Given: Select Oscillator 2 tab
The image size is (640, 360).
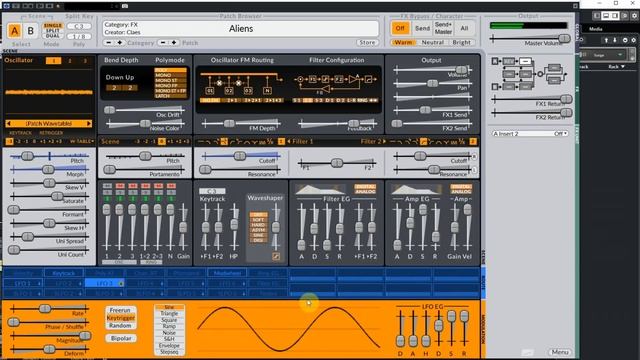Looking at the screenshot, I should [70, 61].
